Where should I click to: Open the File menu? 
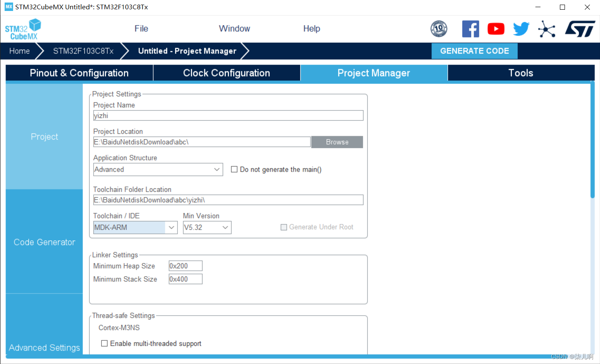(141, 29)
